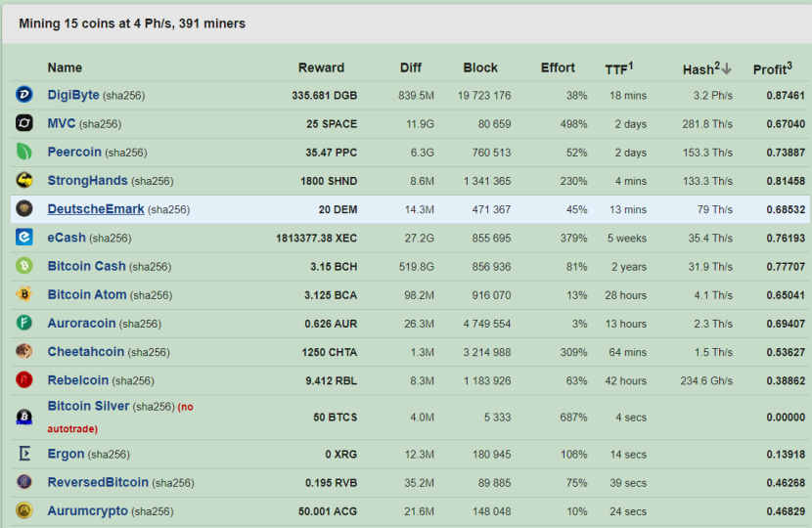Click the '19 723 176' block number
This screenshot has height=528, width=812.
pyautogui.click(x=484, y=96)
